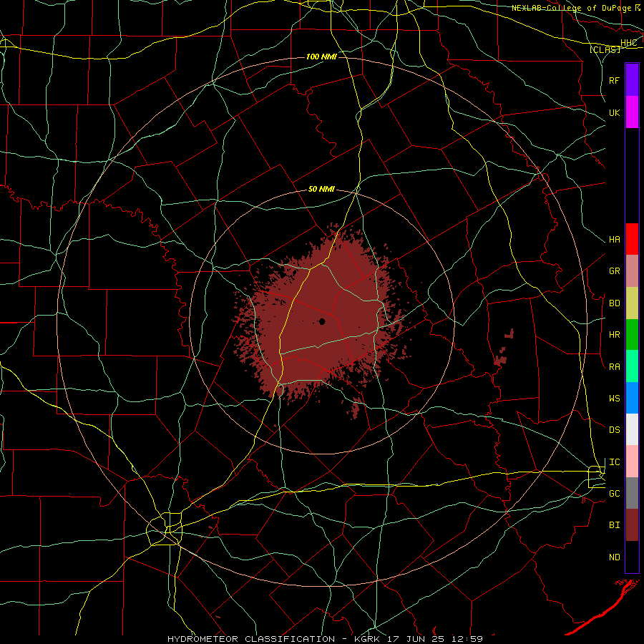Screen dimensions: 644x644
Task: Click the HA legend label
Action: (615, 239)
